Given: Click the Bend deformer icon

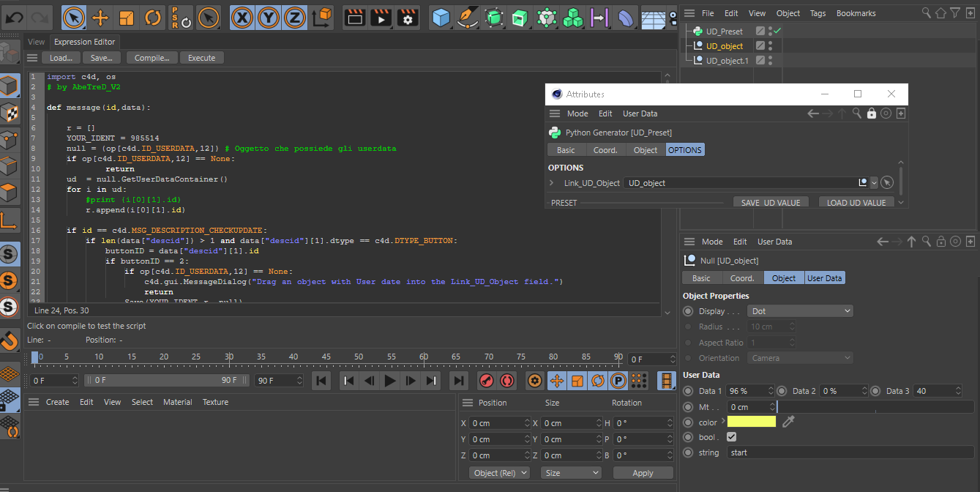Looking at the screenshot, I should point(626,17).
